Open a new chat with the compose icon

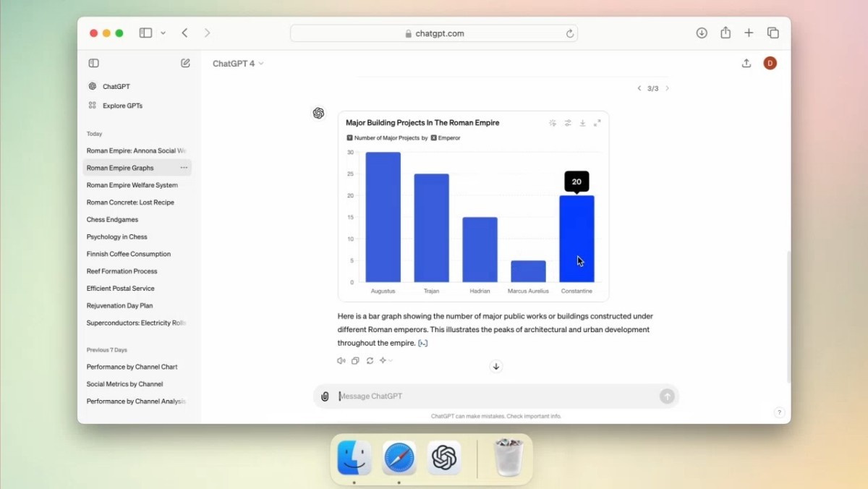[185, 63]
